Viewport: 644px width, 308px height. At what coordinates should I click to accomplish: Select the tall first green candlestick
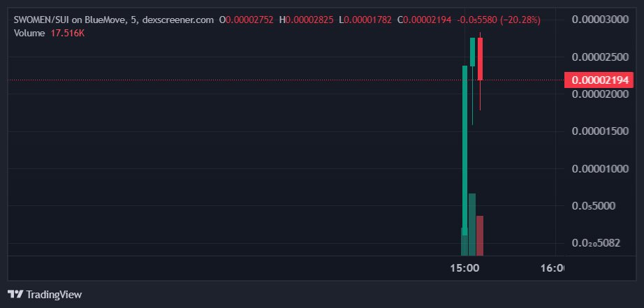pyautogui.click(x=465, y=150)
